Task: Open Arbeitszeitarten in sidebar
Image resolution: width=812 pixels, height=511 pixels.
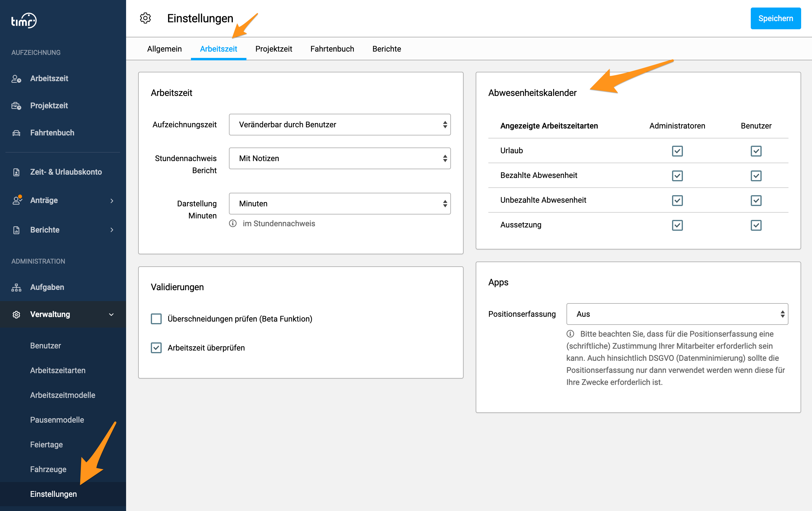Action: tap(58, 370)
